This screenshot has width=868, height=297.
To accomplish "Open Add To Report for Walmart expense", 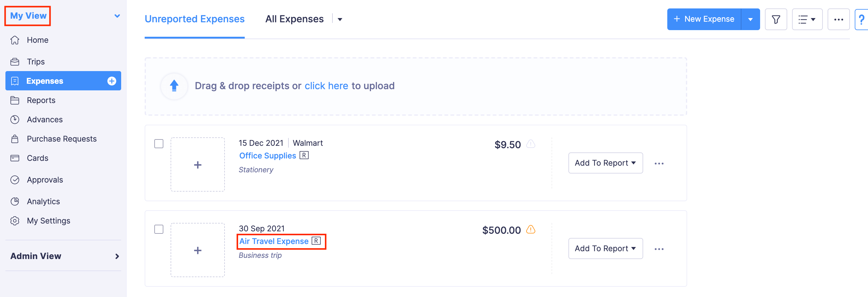I will click(x=605, y=163).
